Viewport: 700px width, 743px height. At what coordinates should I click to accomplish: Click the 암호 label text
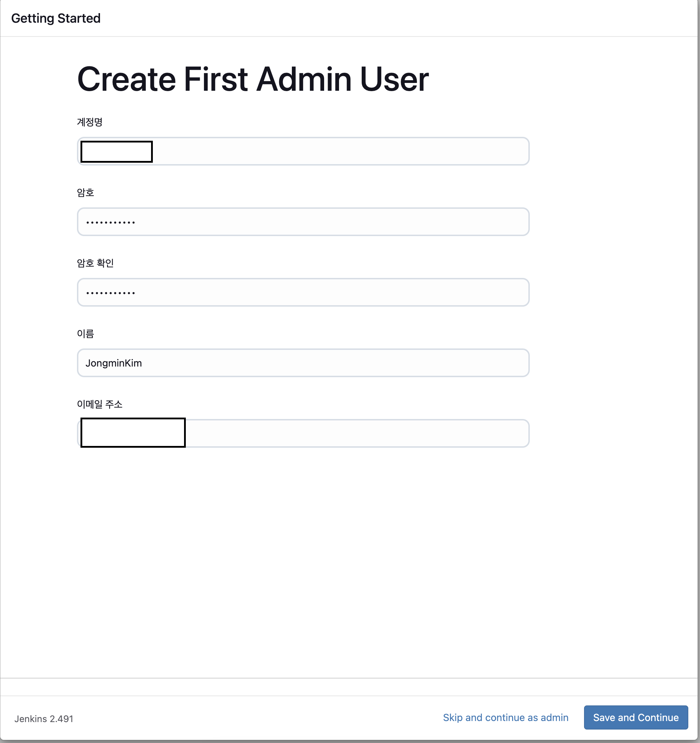pos(85,192)
